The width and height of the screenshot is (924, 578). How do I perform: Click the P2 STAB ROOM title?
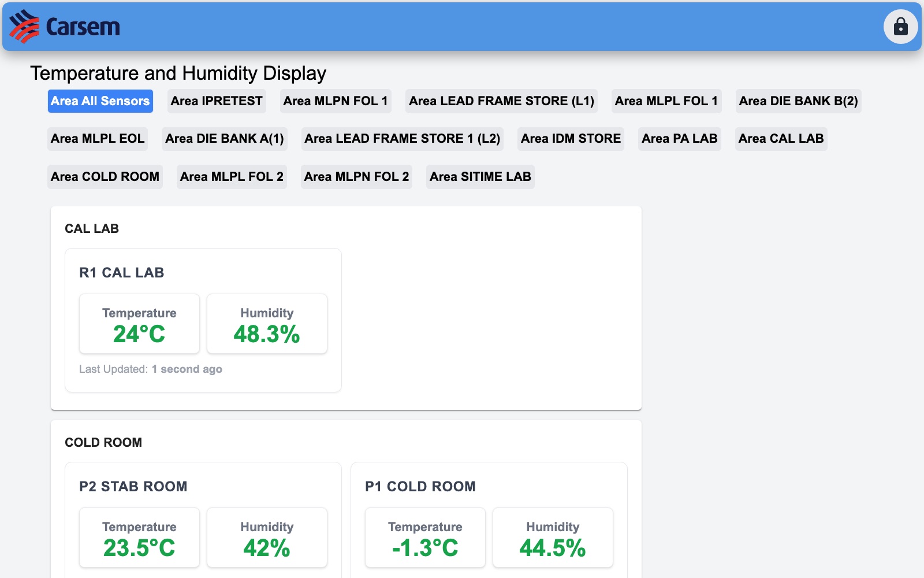(x=133, y=487)
